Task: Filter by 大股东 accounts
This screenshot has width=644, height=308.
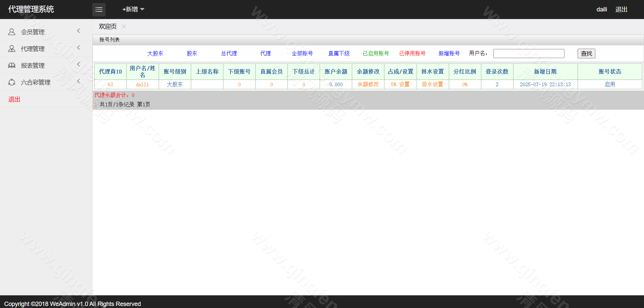Action: pyautogui.click(x=155, y=53)
